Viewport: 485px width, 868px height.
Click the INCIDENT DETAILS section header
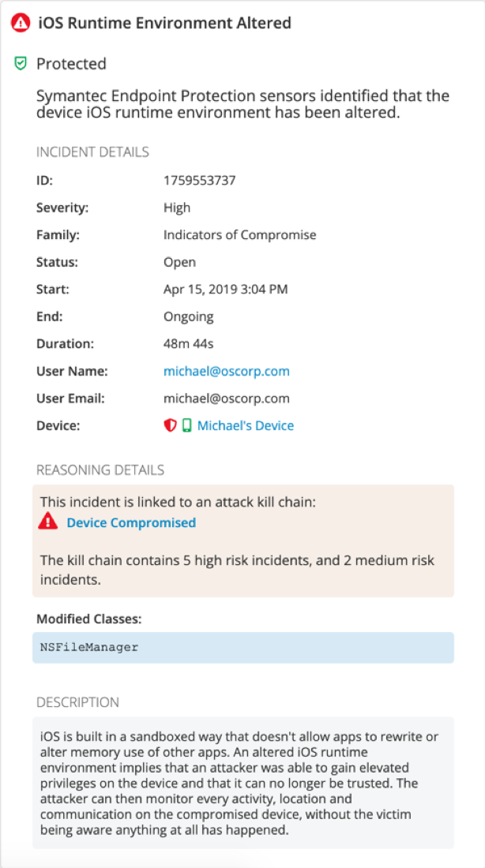[92, 152]
